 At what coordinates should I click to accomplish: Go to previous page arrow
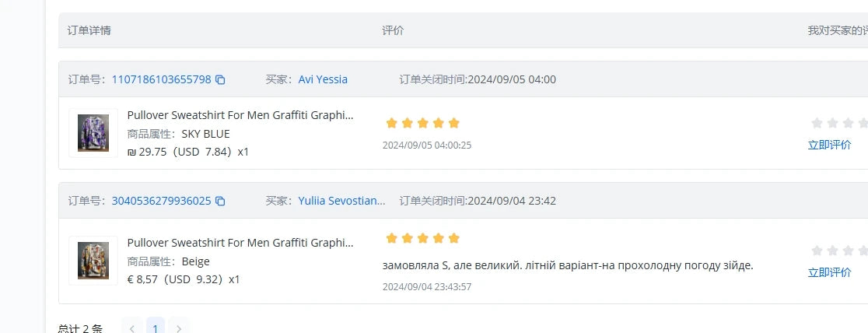pos(132,328)
